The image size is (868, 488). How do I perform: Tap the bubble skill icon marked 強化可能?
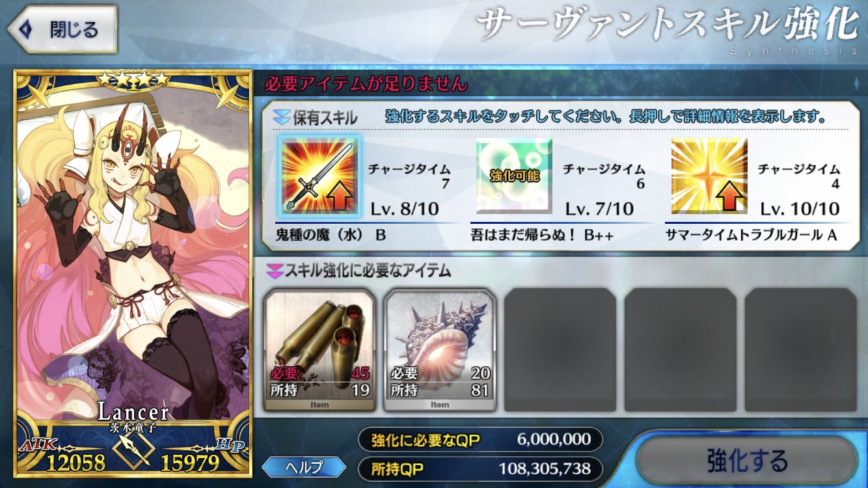514,176
